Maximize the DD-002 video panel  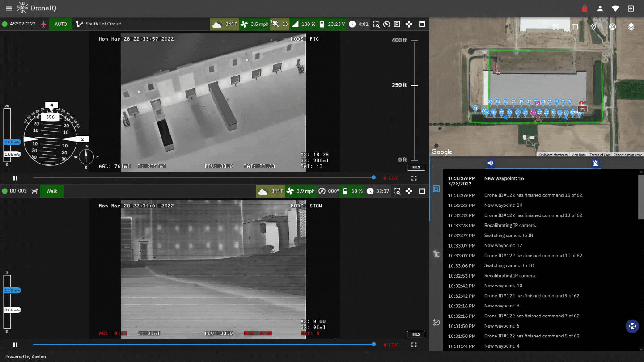point(422,191)
